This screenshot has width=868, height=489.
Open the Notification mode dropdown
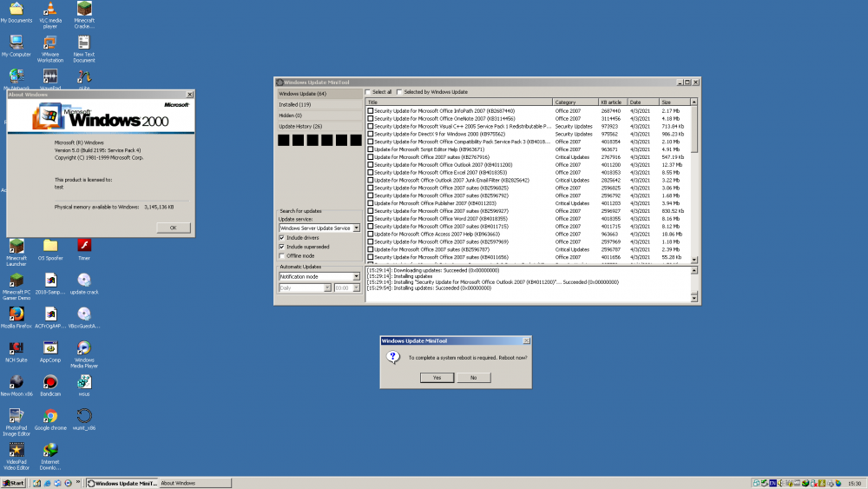coord(356,276)
